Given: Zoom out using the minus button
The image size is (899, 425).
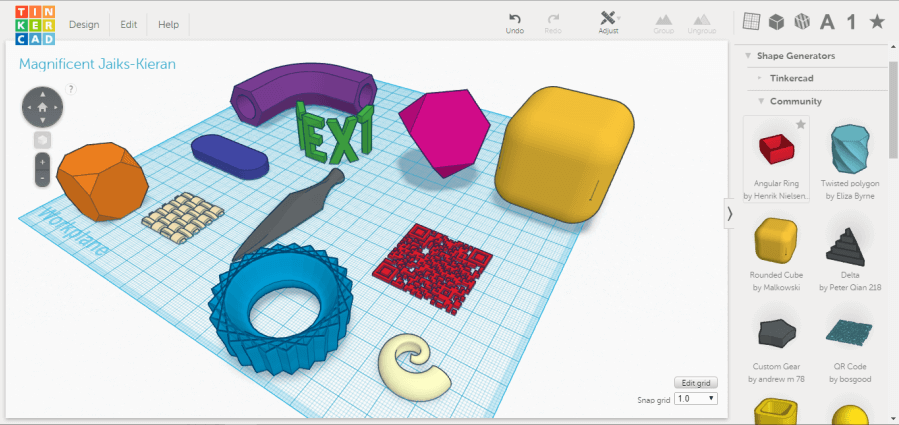Looking at the screenshot, I should (43, 177).
